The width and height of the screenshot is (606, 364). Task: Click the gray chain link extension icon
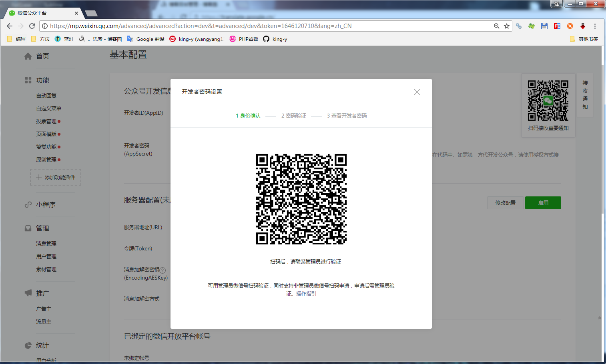[519, 26]
